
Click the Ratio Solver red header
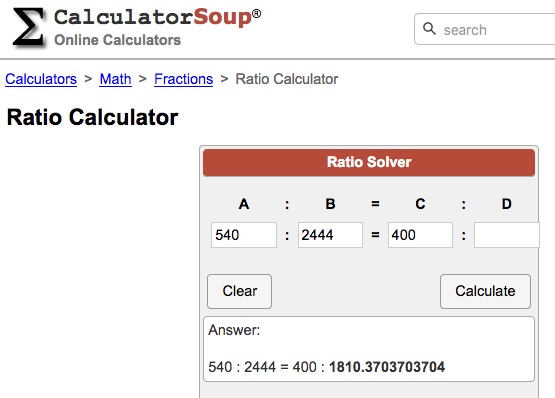click(369, 163)
